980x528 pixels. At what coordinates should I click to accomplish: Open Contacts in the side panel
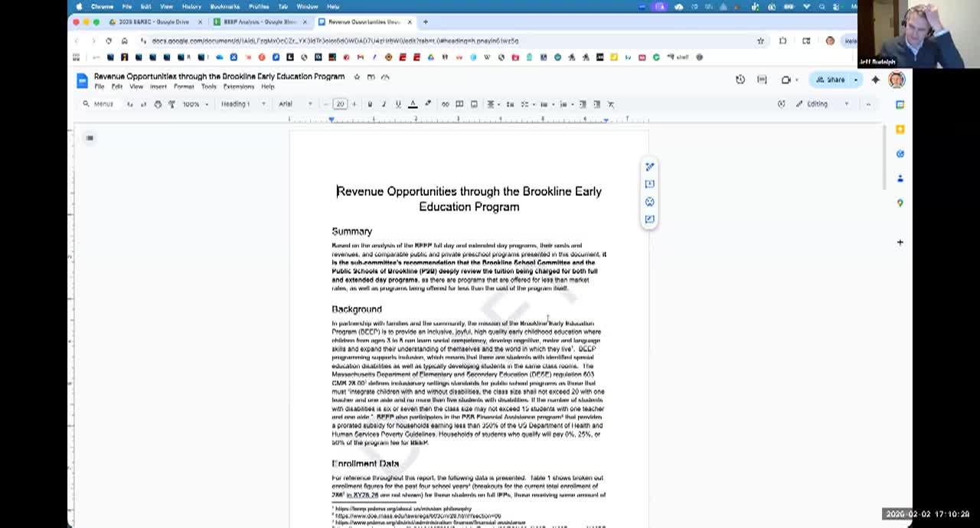900,178
